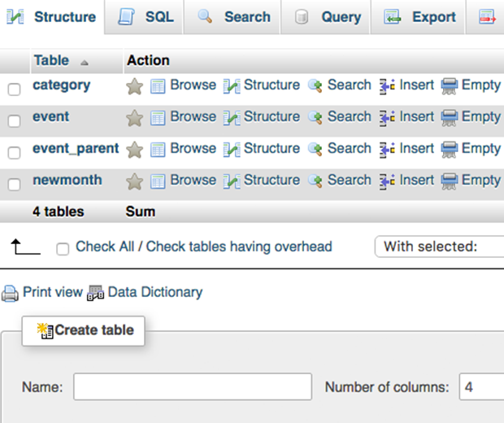Focus the Number of columns field
This screenshot has width=504, height=423.
point(481,387)
